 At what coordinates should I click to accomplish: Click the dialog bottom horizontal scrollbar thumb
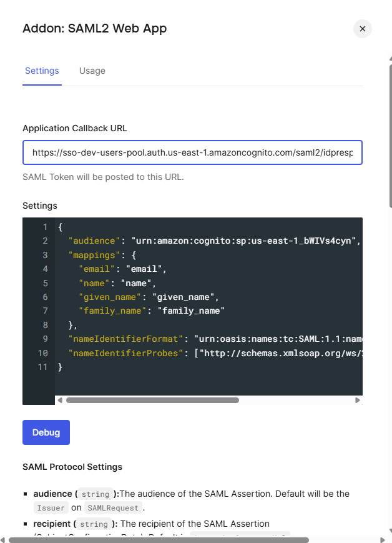(159, 541)
